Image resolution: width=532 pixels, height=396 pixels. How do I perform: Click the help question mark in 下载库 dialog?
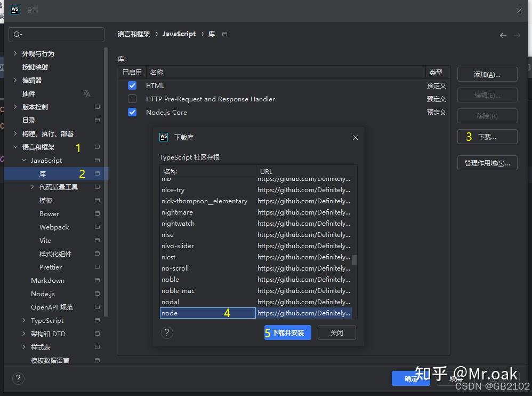coord(167,332)
